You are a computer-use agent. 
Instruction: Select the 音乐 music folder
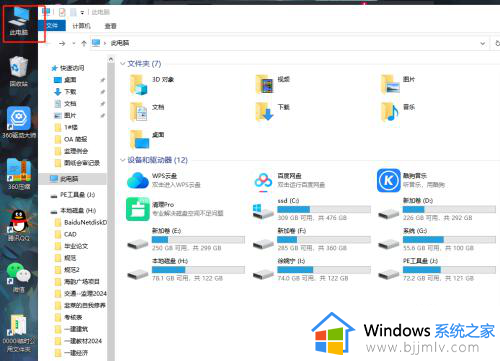398,112
